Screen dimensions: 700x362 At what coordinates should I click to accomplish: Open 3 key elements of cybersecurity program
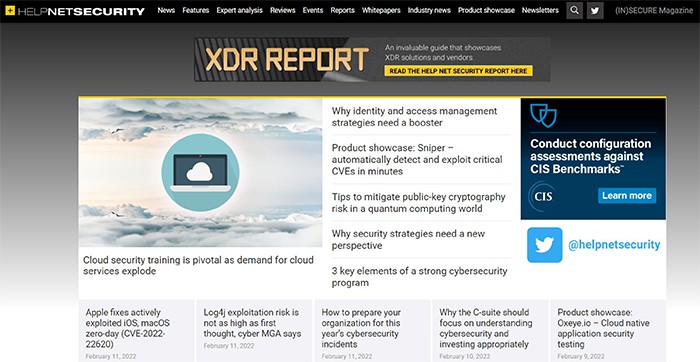419,277
